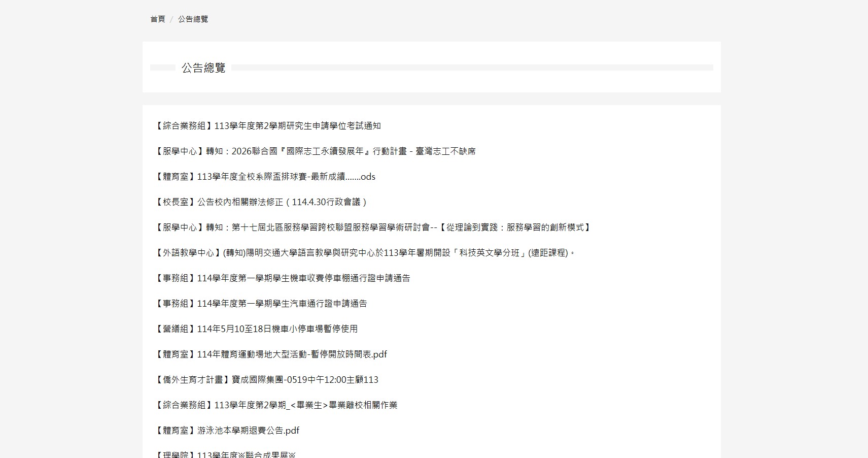Open 陽明交通大學科技英文學分班 announcement
This screenshot has height=458, width=868.
[365, 253]
